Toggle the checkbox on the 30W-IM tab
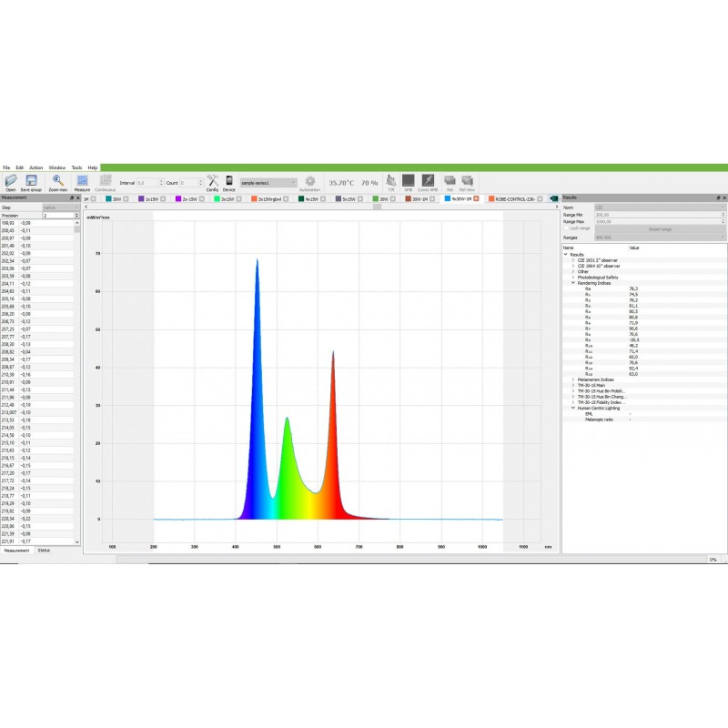The height and width of the screenshot is (728, 728). click(434, 198)
